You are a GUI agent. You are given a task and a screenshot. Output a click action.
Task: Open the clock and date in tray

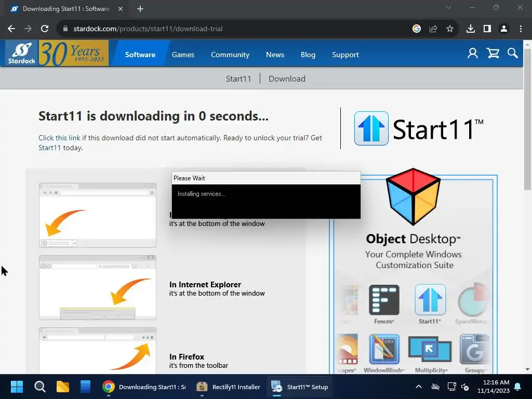click(x=494, y=387)
